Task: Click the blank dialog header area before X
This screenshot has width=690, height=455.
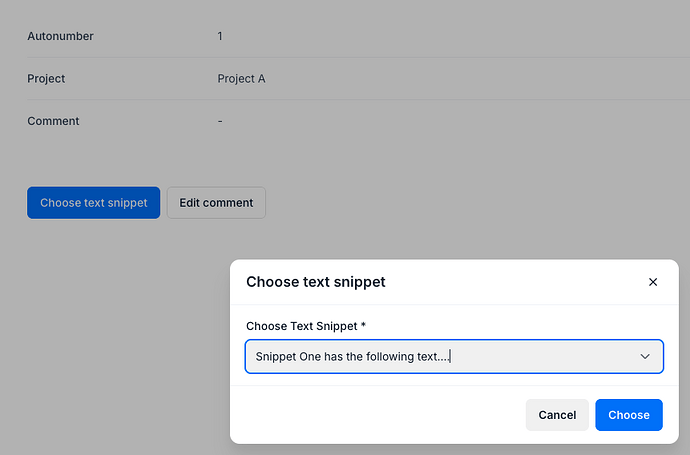Action: (x=520, y=282)
